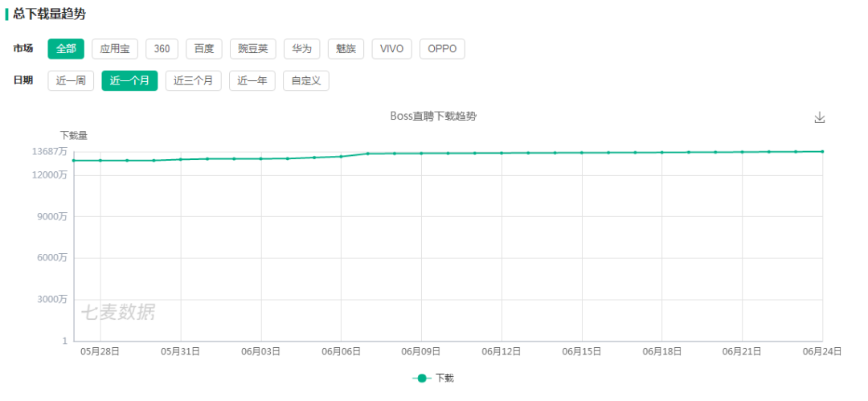
Task: Select the 全部 market filter
Action: pos(66,49)
